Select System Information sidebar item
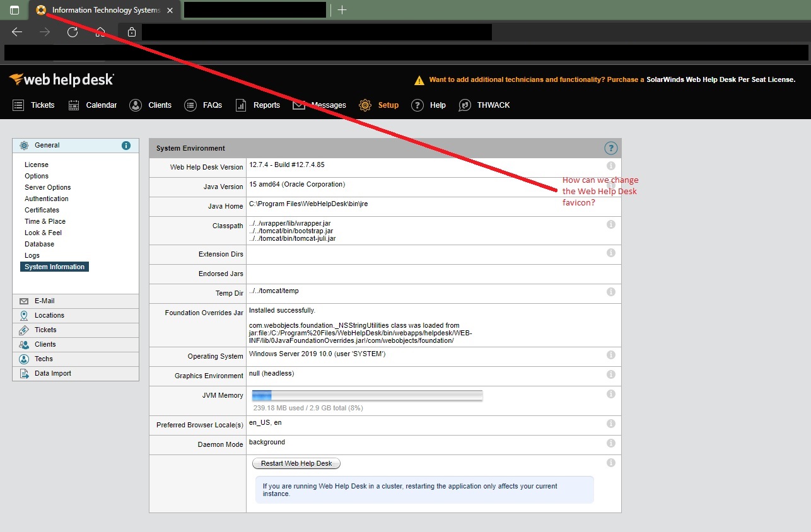The image size is (811, 532). 55,267
